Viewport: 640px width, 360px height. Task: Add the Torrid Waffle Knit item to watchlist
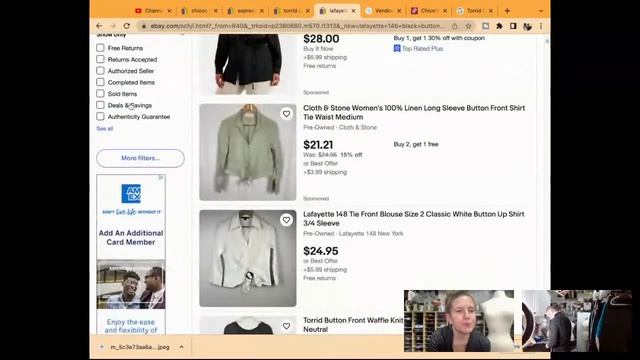point(287,326)
